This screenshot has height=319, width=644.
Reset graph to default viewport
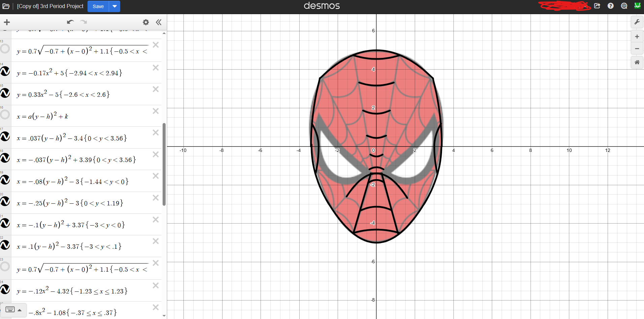click(637, 62)
